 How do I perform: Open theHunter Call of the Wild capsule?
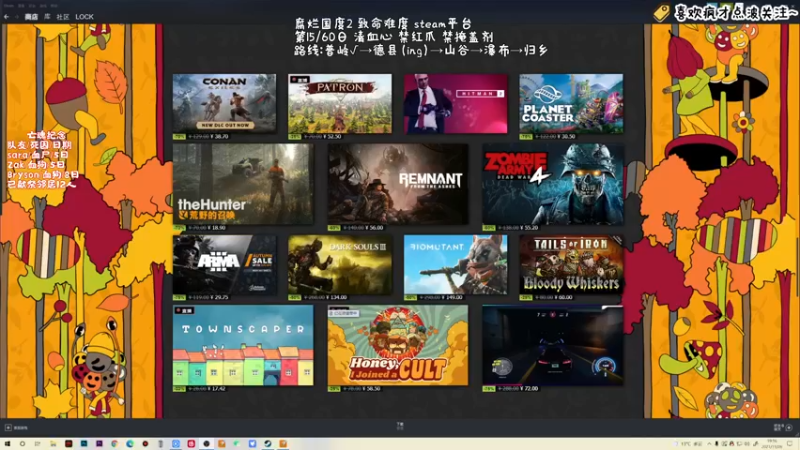(243, 184)
